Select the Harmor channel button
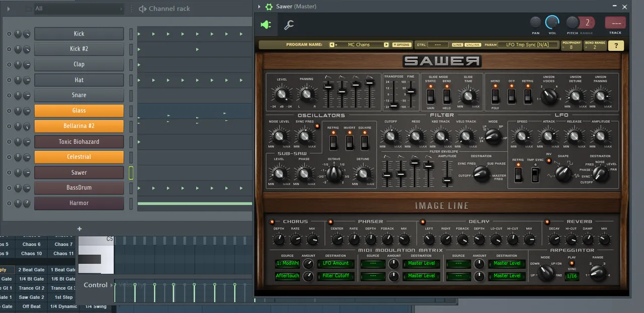 (x=79, y=203)
